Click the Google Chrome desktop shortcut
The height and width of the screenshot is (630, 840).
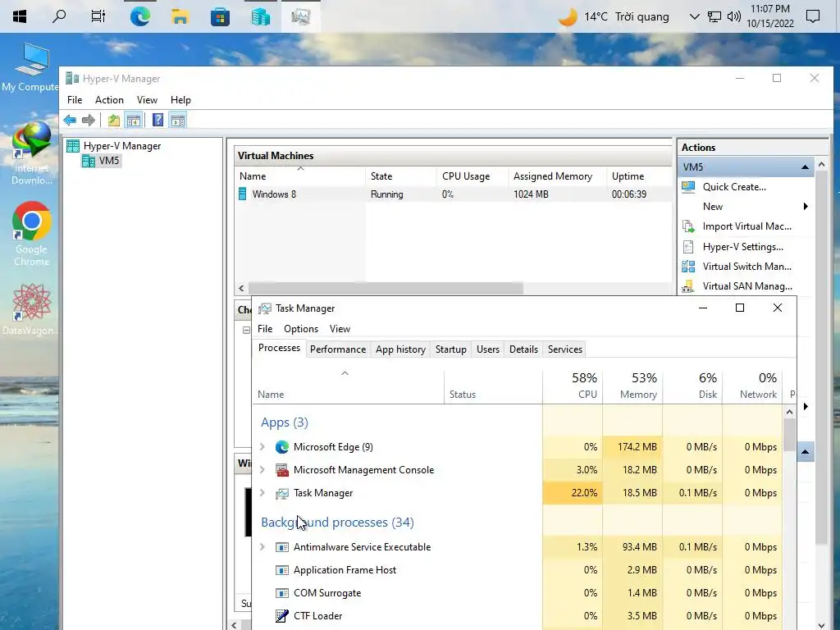pos(32,234)
